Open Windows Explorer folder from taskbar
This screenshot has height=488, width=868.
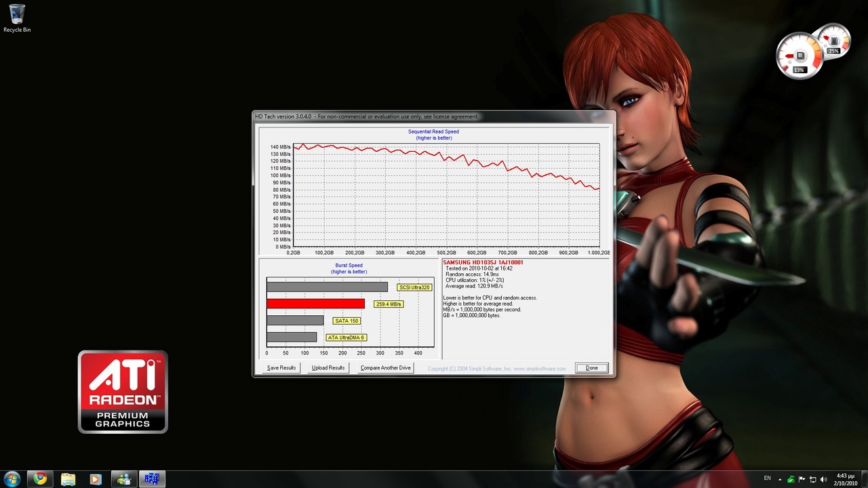pos(68,479)
